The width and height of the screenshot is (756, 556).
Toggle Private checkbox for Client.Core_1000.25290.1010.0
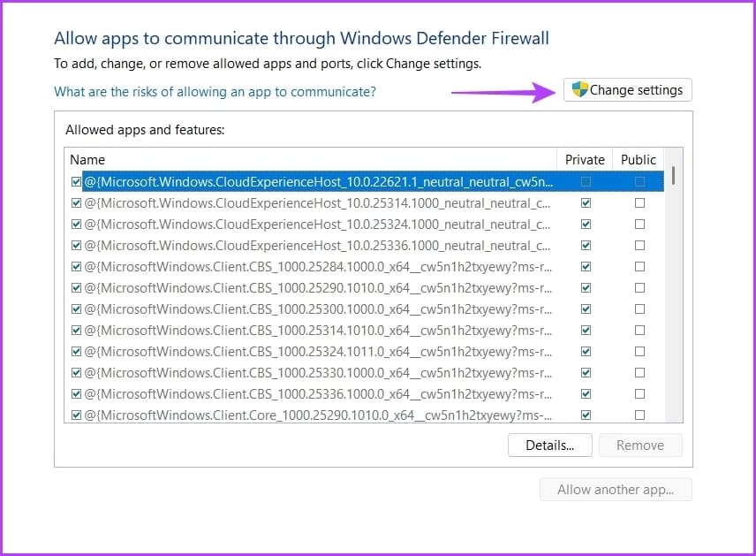click(586, 415)
